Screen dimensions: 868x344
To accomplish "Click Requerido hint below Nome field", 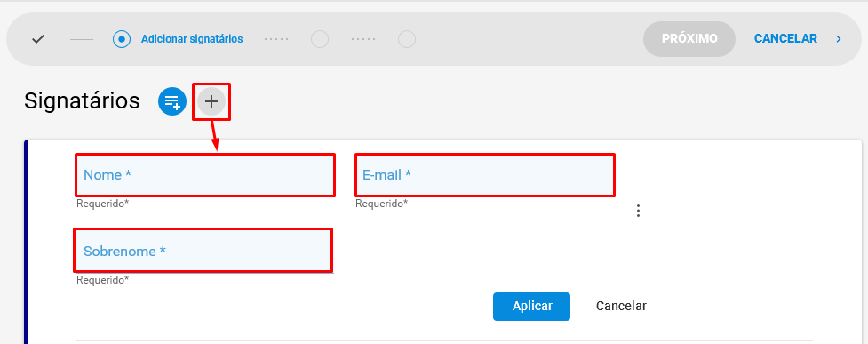I will tap(102, 204).
